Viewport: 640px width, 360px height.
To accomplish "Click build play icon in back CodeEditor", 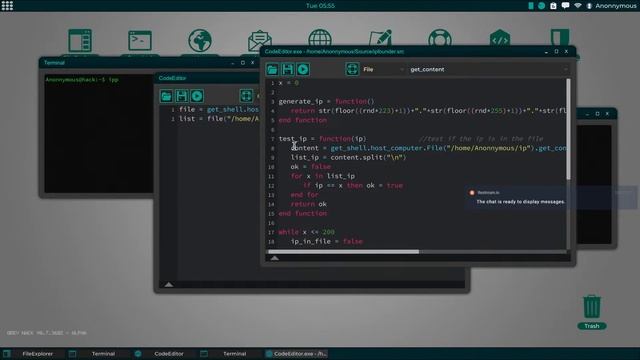I will [x=197, y=96].
